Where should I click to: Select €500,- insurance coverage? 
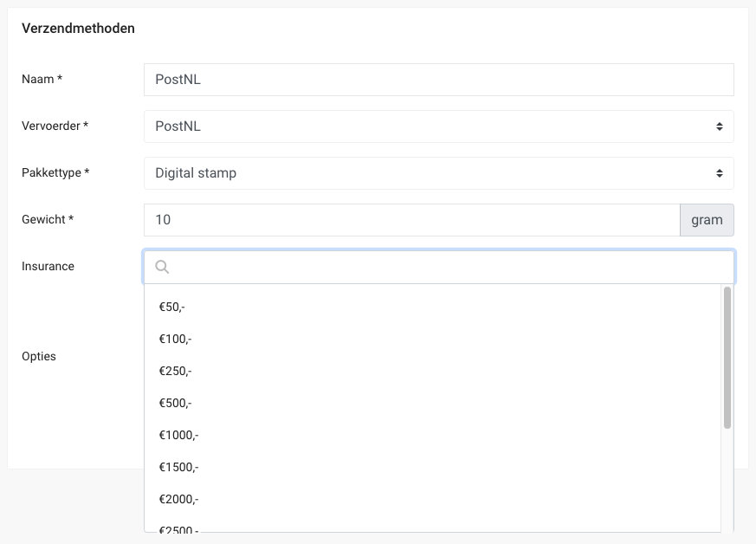[x=175, y=403]
